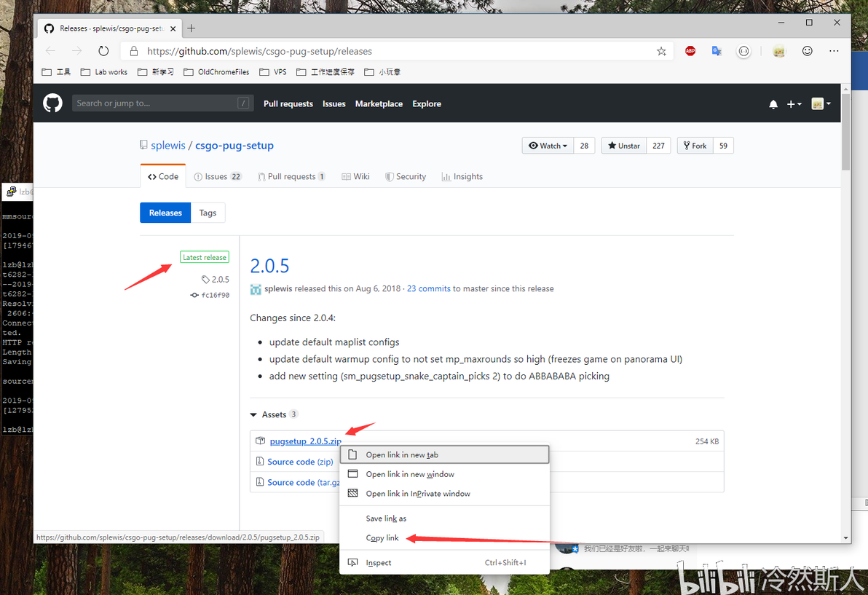Download Source code (tar.gz)
868x595 pixels.
pyautogui.click(x=304, y=482)
